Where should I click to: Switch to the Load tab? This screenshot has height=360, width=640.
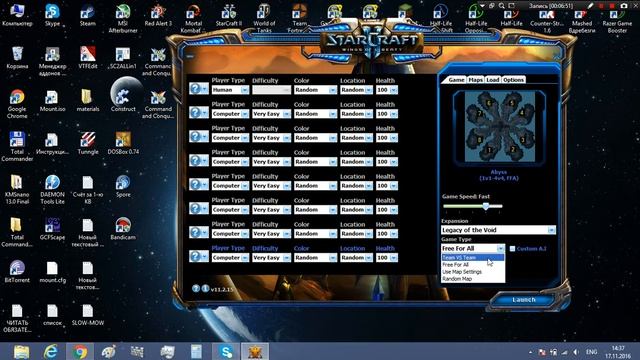click(x=493, y=80)
